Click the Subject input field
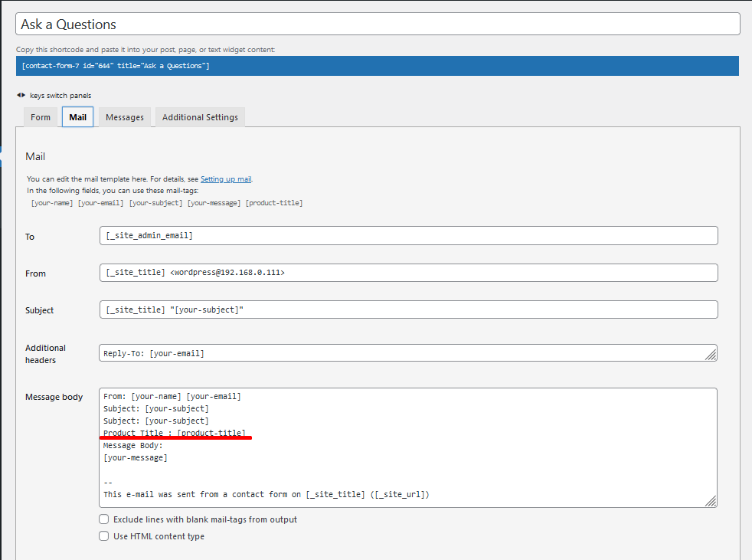This screenshot has width=752, height=560. (408, 309)
